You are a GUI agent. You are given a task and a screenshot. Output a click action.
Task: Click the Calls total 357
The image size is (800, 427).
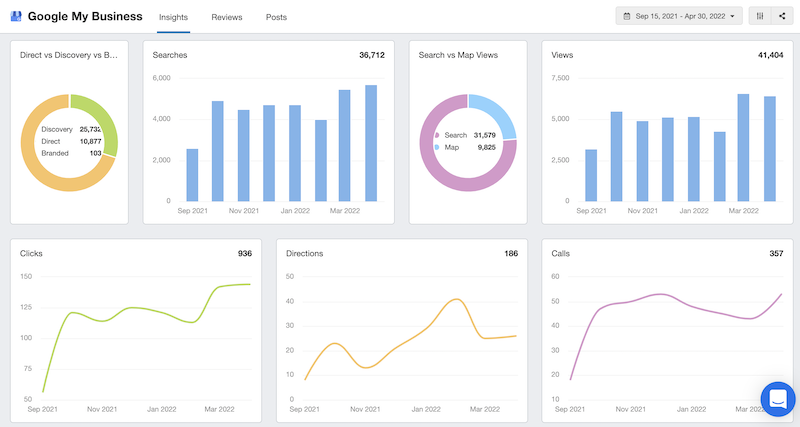tap(777, 254)
